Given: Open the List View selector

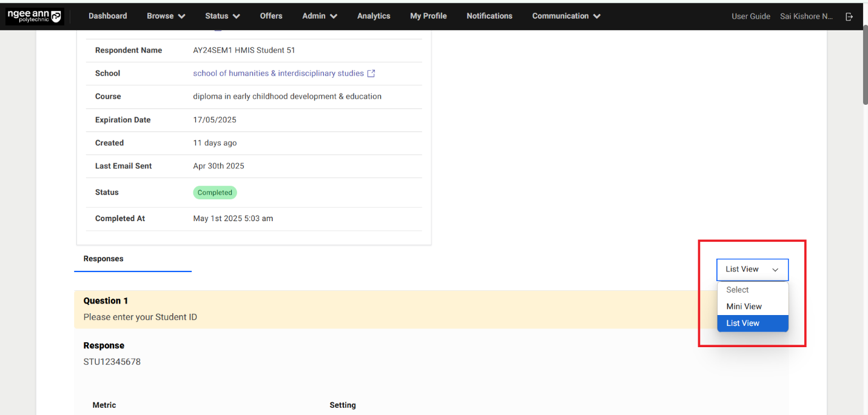Looking at the screenshot, I should coord(752,269).
